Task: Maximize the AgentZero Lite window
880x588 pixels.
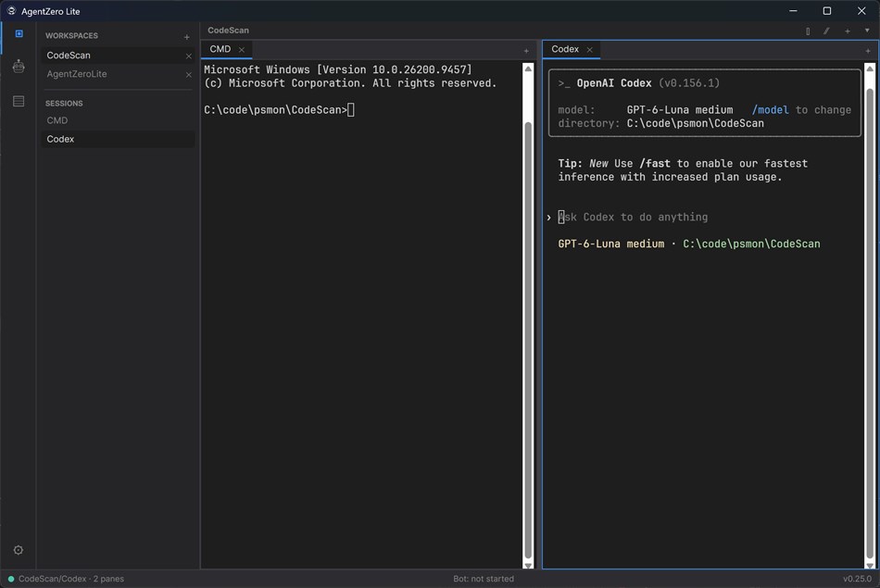Action: 826,11
